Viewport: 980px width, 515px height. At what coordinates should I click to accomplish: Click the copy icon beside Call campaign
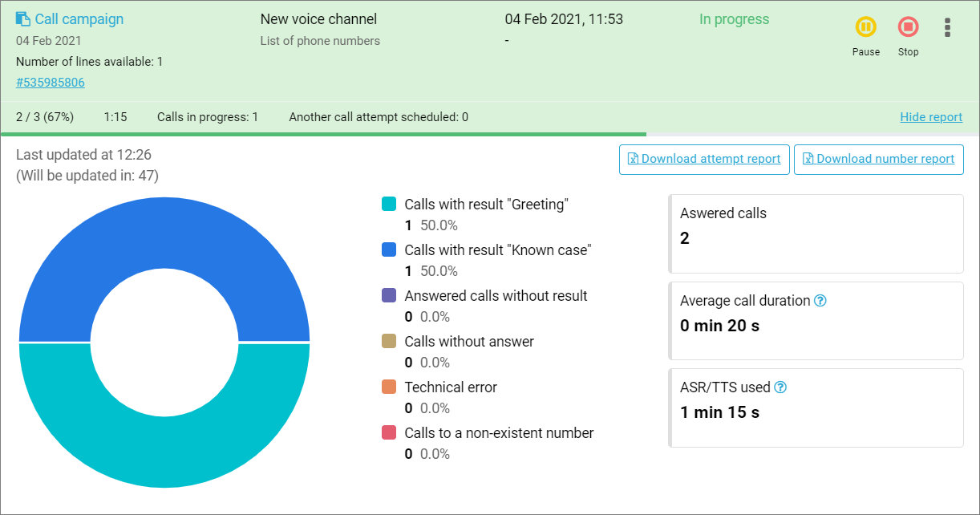[x=23, y=19]
